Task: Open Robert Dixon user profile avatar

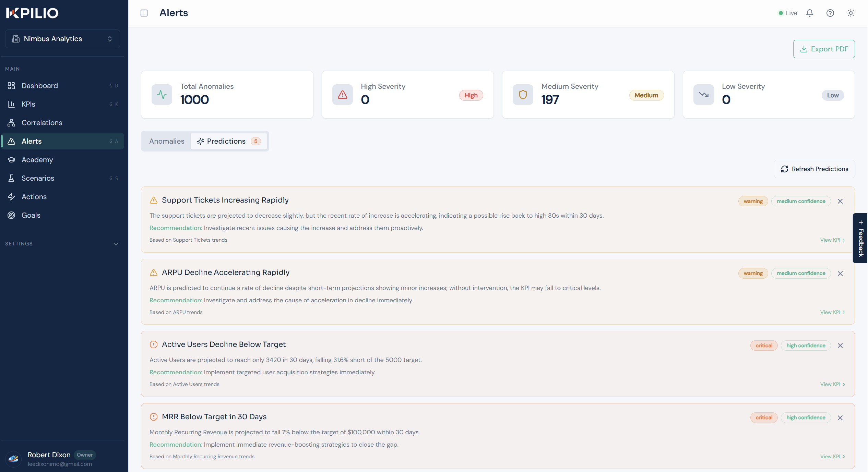Action: [13, 459]
